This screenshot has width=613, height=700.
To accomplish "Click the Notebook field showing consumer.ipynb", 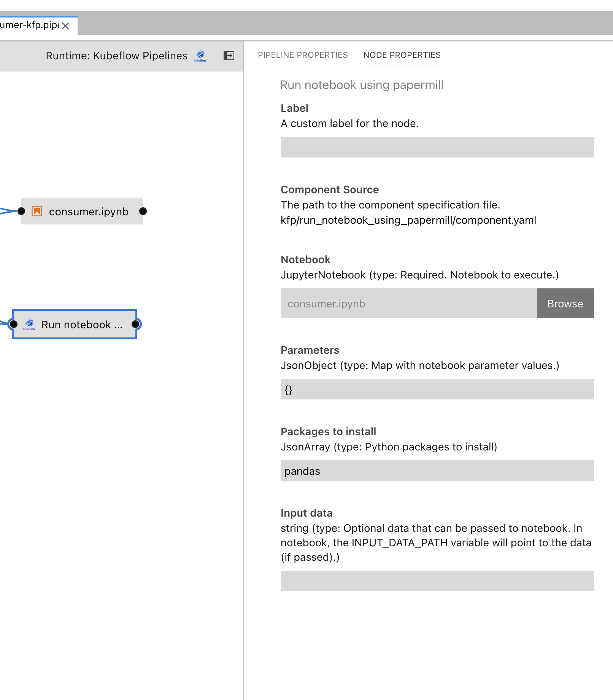I will (x=407, y=303).
